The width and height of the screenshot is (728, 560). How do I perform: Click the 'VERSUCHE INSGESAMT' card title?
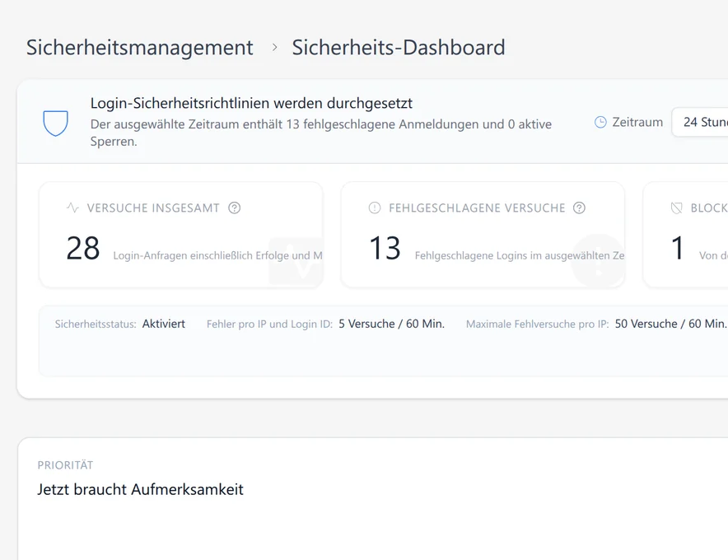(153, 208)
